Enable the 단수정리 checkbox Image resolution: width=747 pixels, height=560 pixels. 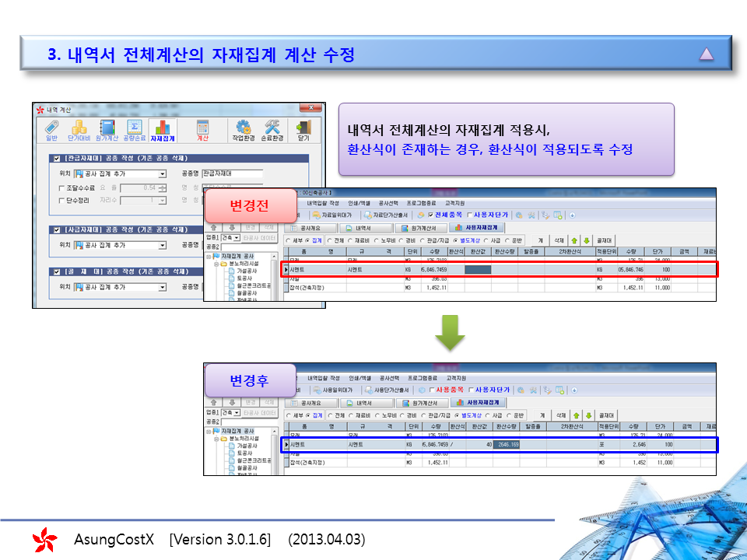pyautogui.click(x=62, y=201)
